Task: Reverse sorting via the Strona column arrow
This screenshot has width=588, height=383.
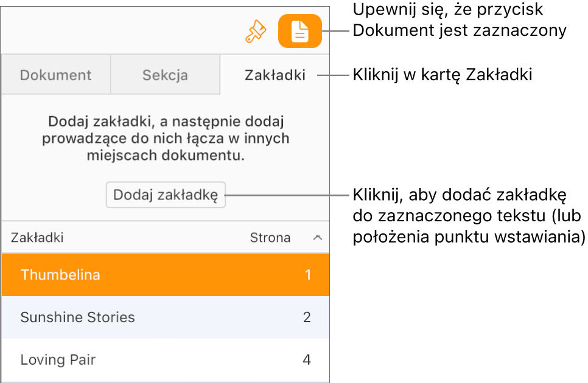Action: 317,238
